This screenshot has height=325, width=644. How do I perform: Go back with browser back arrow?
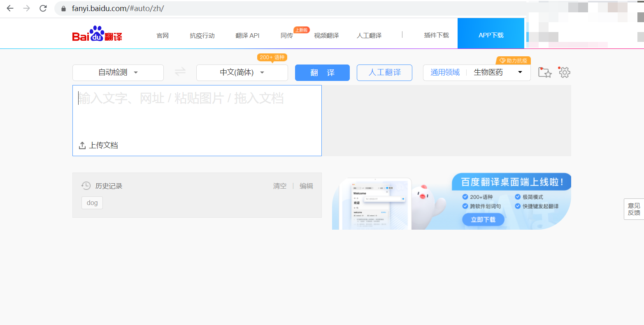pyautogui.click(x=10, y=8)
